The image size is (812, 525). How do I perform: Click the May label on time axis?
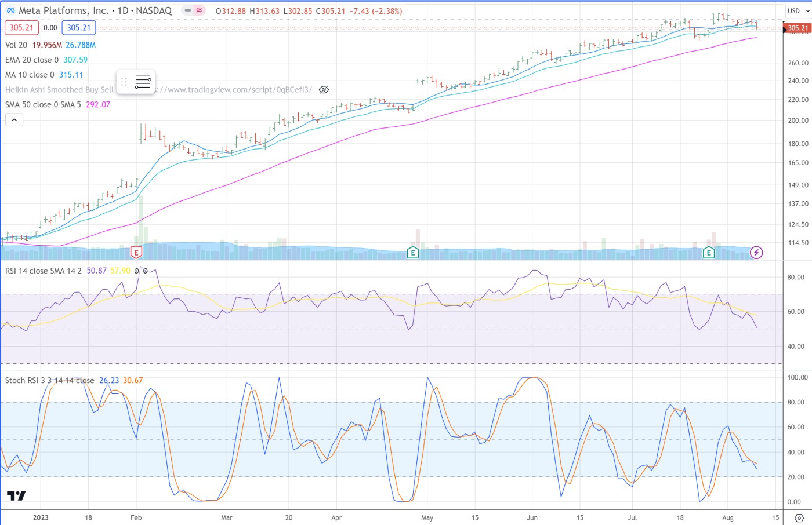click(x=427, y=517)
